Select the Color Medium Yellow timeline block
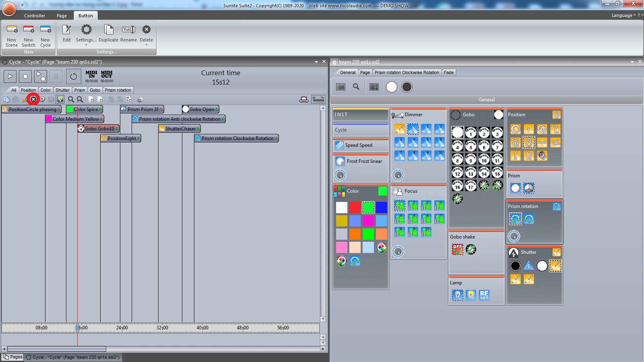This screenshot has height=362, width=644. pos(75,119)
